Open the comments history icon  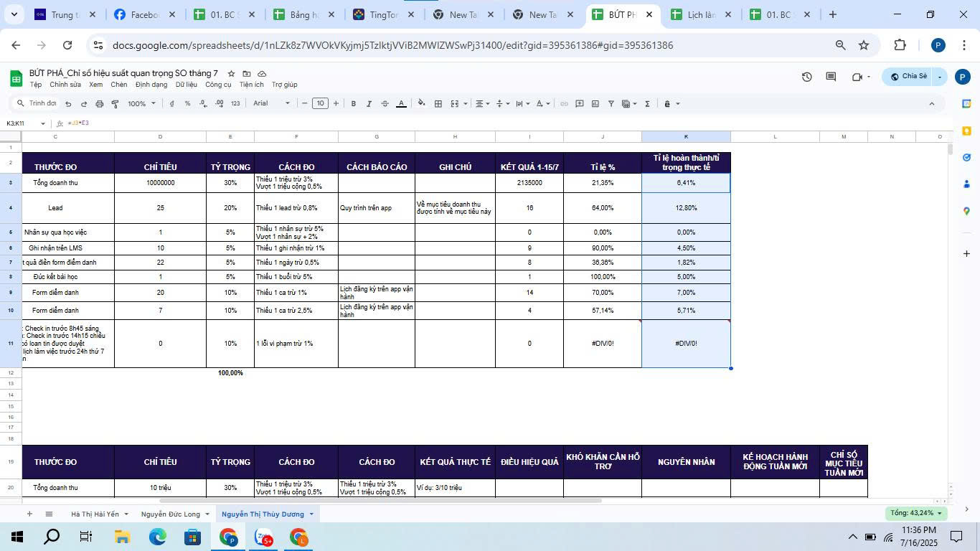click(831, 77)
